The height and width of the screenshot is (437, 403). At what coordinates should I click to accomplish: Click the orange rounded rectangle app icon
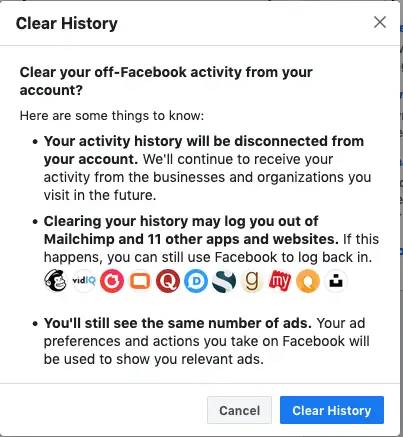click(140, 281)
